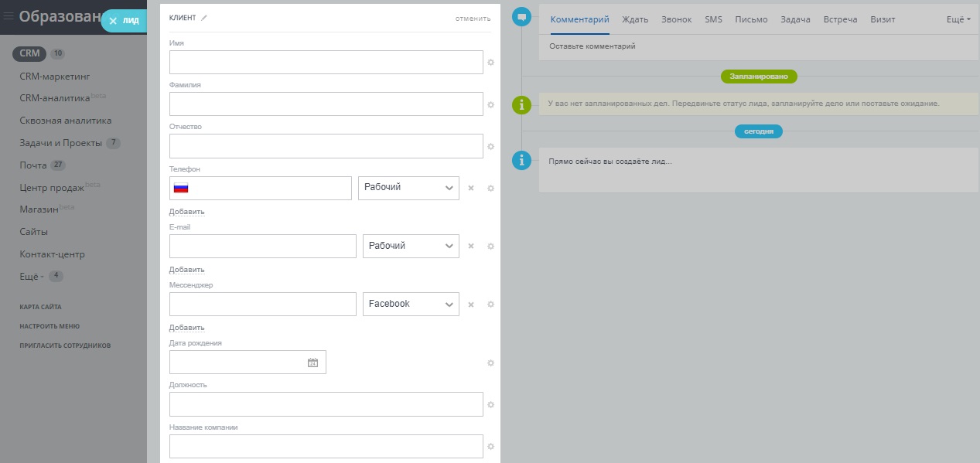Click the отменить link
The height and width of the screenshot is (463, 980).
pyautogui.click(x=473, y=18)
